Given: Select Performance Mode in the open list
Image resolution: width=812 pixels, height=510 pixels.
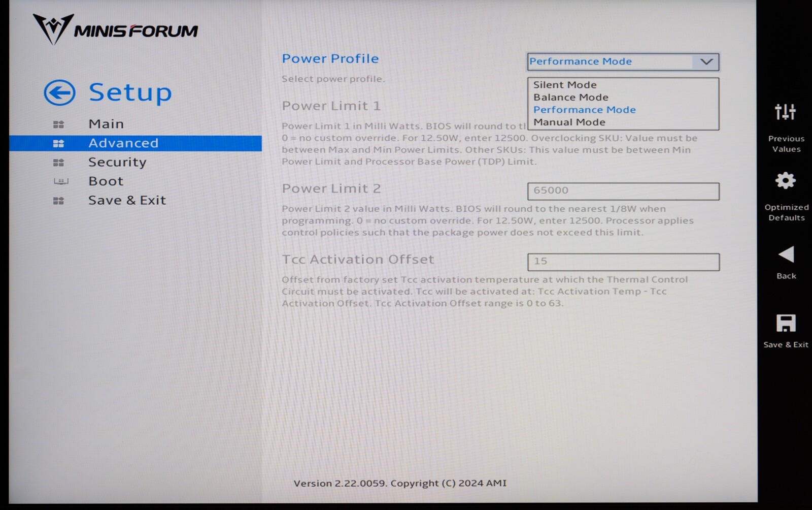Looking at the screenshot, I should [x=584, y=110].
